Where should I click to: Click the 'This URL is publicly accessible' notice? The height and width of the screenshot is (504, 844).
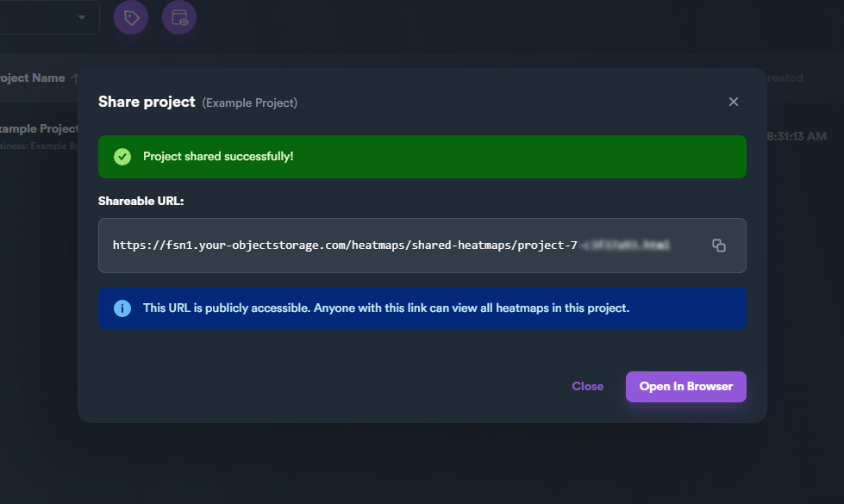pos(385,308)
